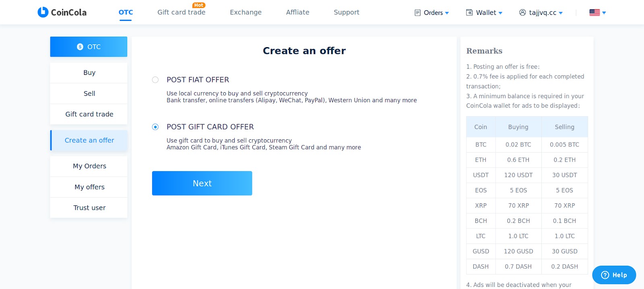Click the user avatar icon
Screen dimensions: 644x289
522,12
